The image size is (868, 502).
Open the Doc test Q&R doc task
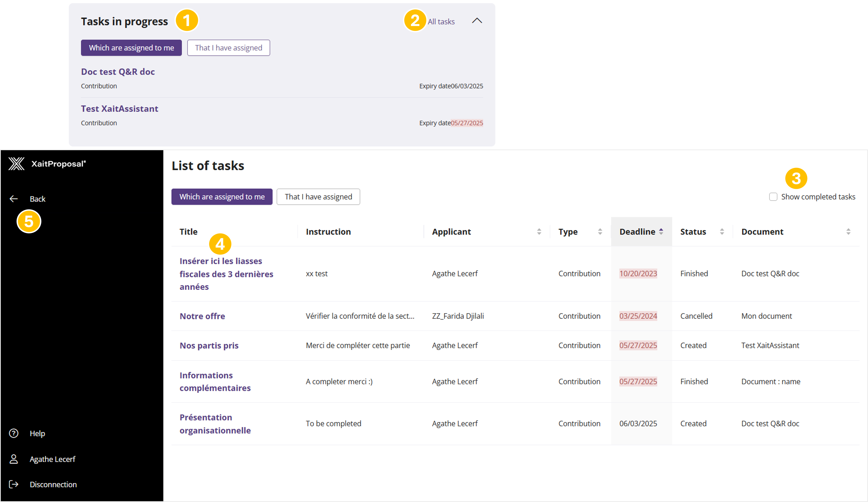click(118, 72)
